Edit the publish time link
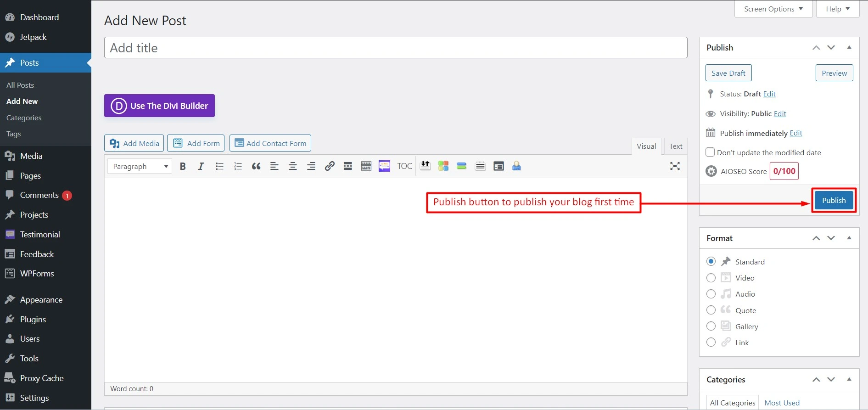Screen dimensions: 868x410 (x=796, y=133)
